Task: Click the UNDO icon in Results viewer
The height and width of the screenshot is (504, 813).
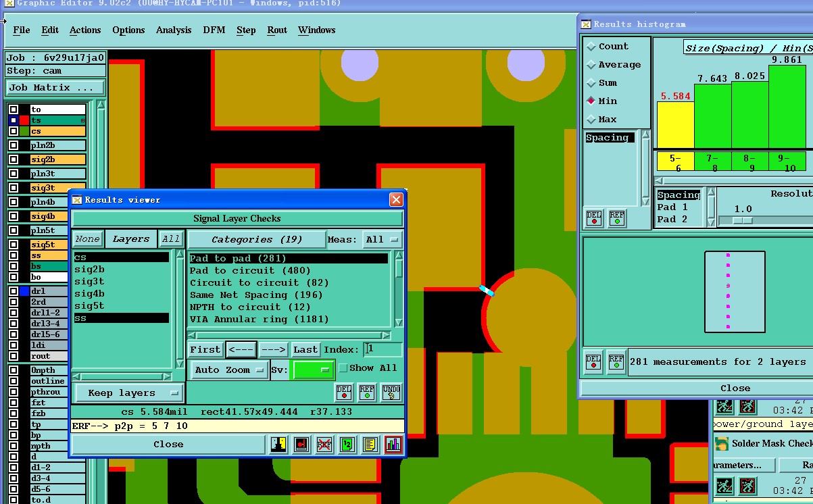Action: [391, 393]
